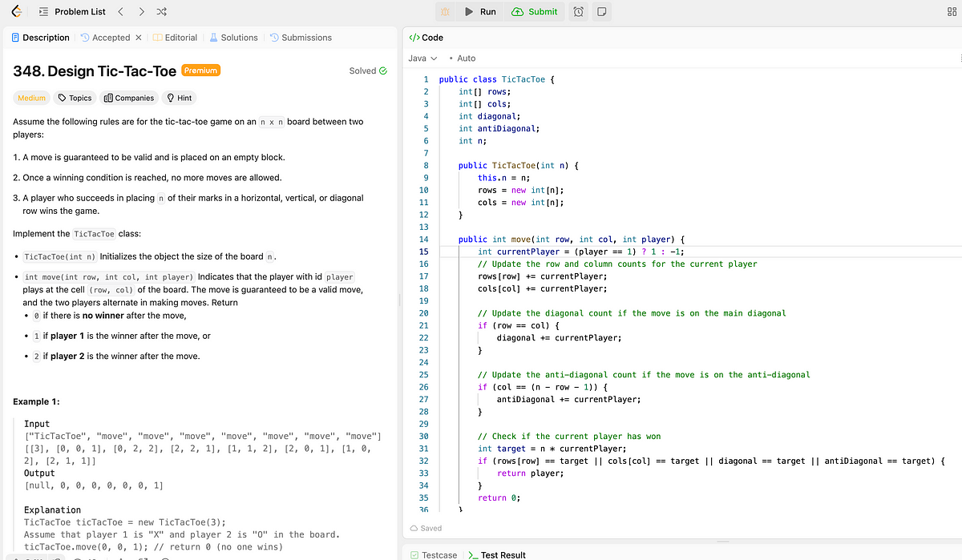Click 'return player;' in the code
962x560 pixels.
tap(530, 473)
